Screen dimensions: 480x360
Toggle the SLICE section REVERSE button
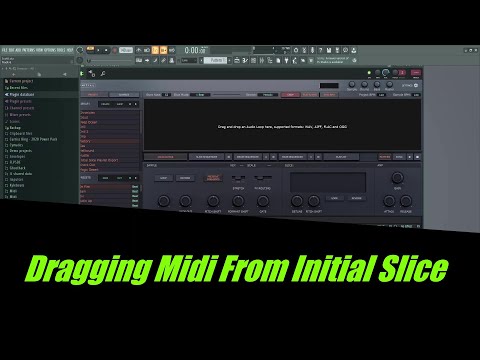click(x=356, y=198)
